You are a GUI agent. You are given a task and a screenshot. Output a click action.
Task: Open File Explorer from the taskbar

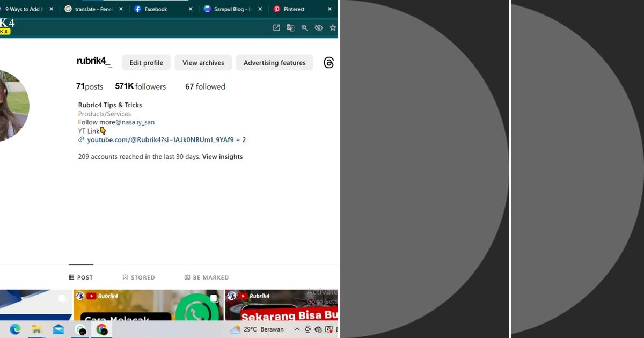(x=36, y=329)
